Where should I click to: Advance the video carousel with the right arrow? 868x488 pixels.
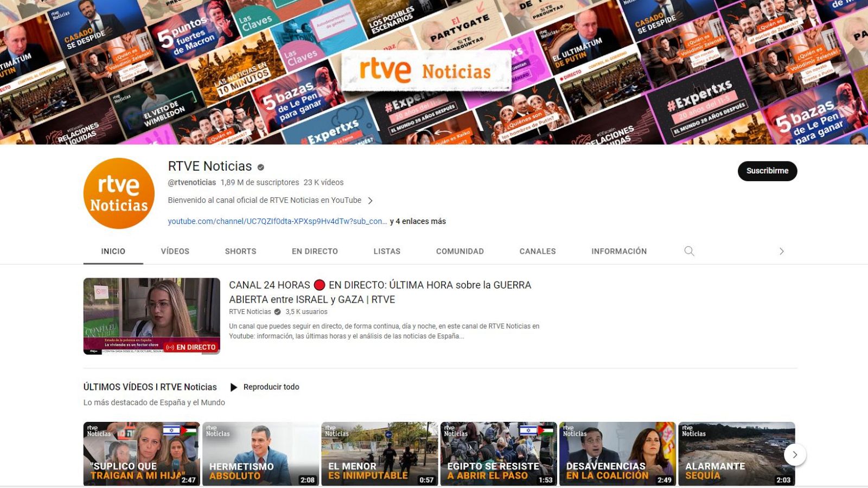[x=795, y=455]
